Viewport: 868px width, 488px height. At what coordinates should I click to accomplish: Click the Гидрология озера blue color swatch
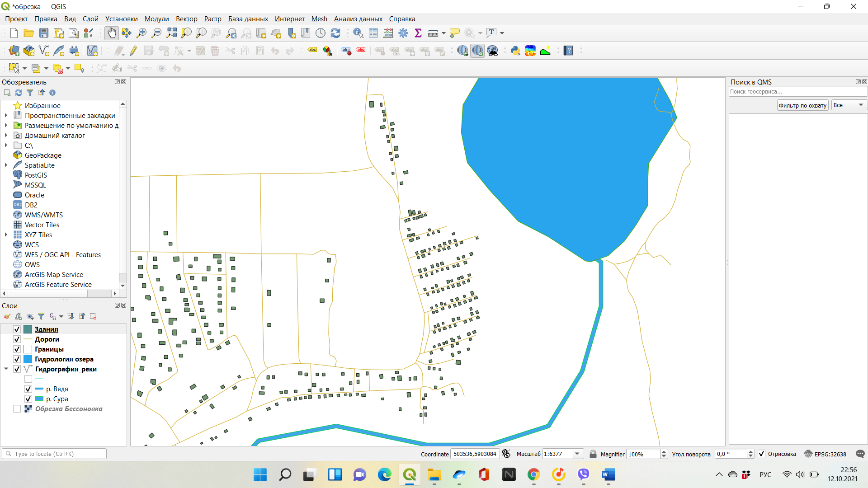28,359
